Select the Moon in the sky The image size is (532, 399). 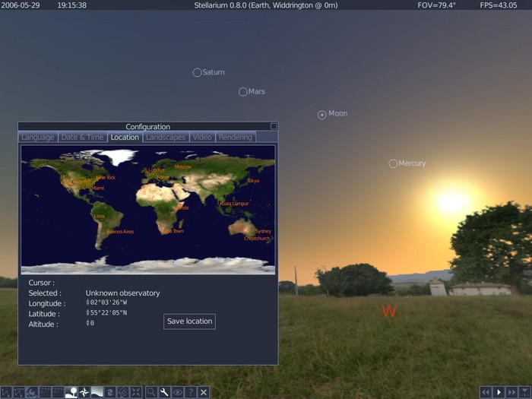[322, 115]
